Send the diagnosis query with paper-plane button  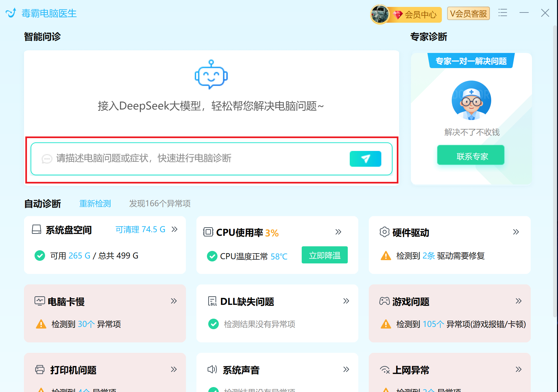[x=366, y=159]
